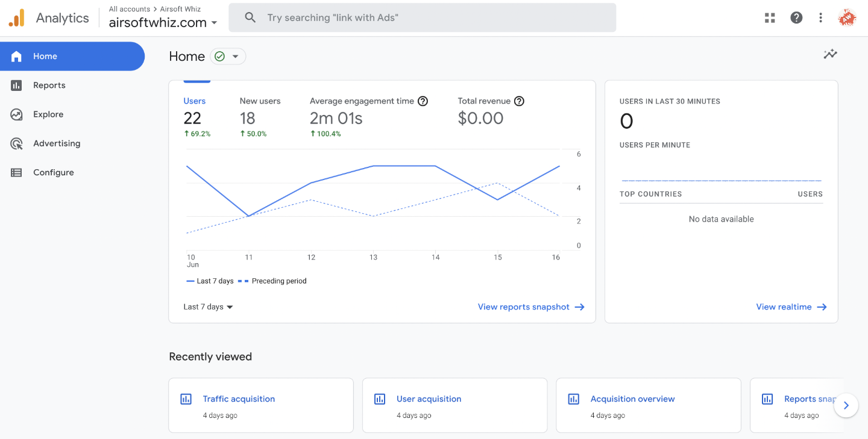This screenshot has height=439, width=868.
Task: Click info icon beside Average engagement time
Action: click(x=423, y=101)
